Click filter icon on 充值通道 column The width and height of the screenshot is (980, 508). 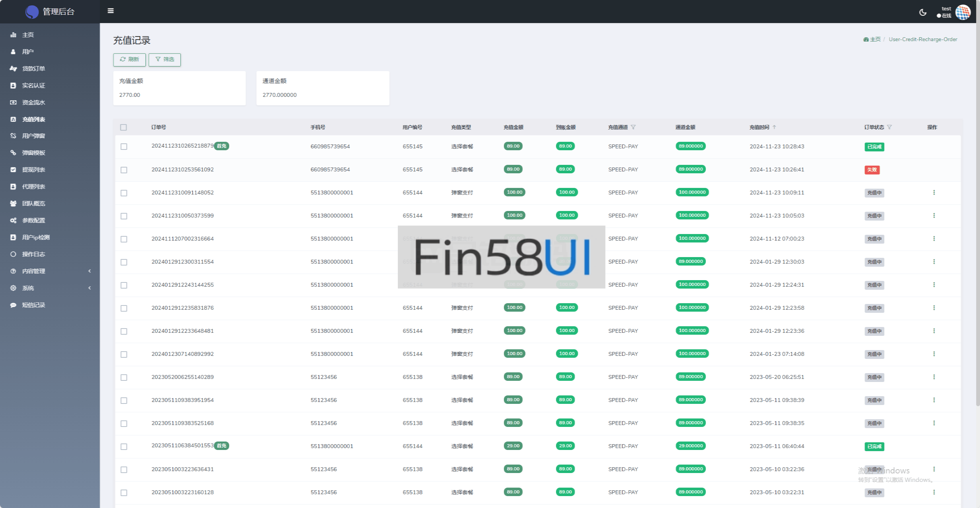point(633,127)
